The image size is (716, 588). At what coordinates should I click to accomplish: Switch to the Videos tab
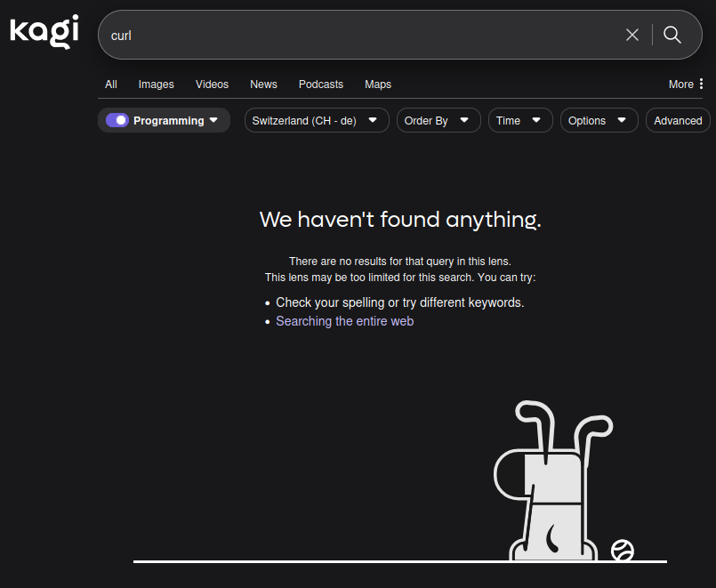212,85
